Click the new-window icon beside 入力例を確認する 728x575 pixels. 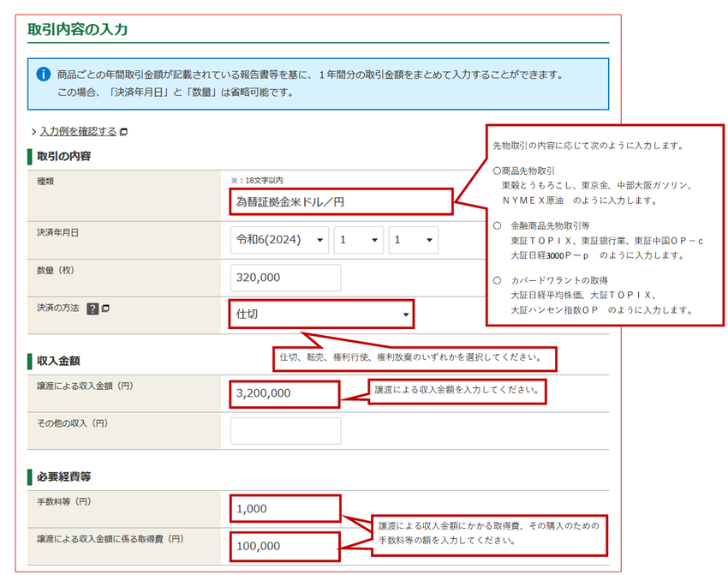pyautogui.click(x=124, y=132)
